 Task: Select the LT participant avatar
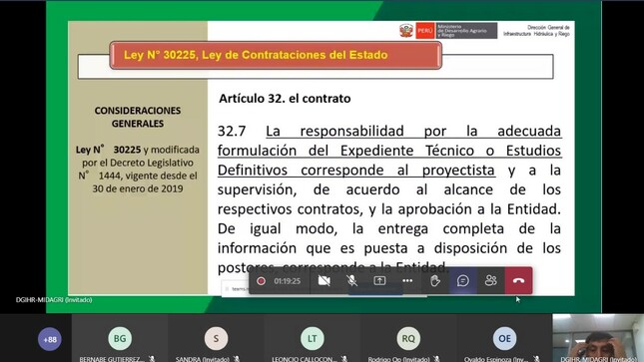(x=313, y=339)
